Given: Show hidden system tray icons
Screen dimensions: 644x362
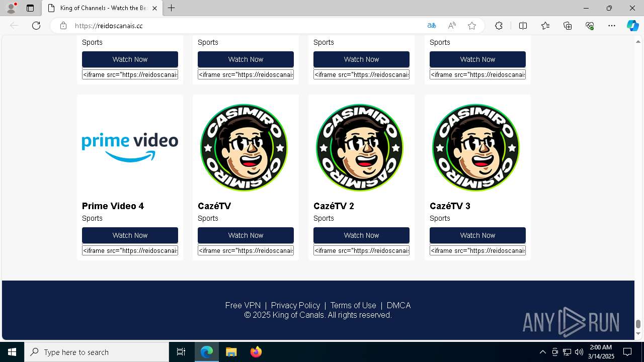Looking at the screenshot, I should (x=542, y=352).
